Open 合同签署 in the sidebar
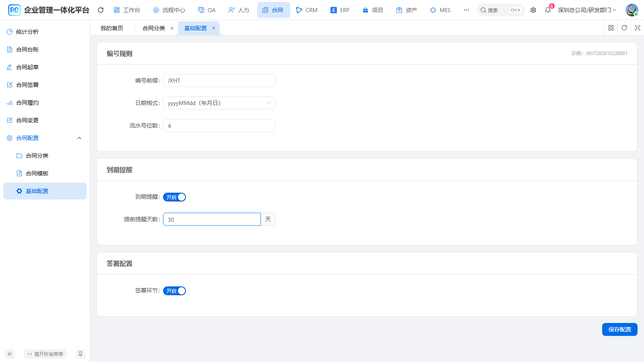This screenshot has height=362, width=644. [x=45, y=85]
